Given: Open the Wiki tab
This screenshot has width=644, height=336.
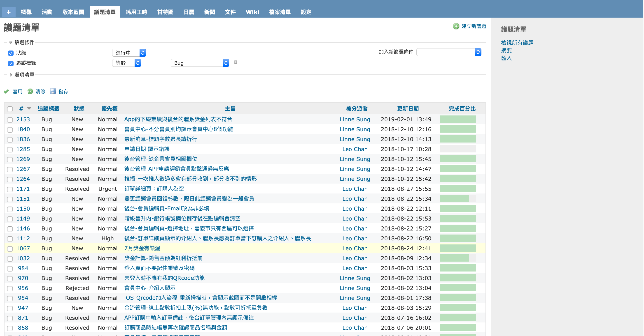Looking at the screenshot, I should (x=252, y=12).
